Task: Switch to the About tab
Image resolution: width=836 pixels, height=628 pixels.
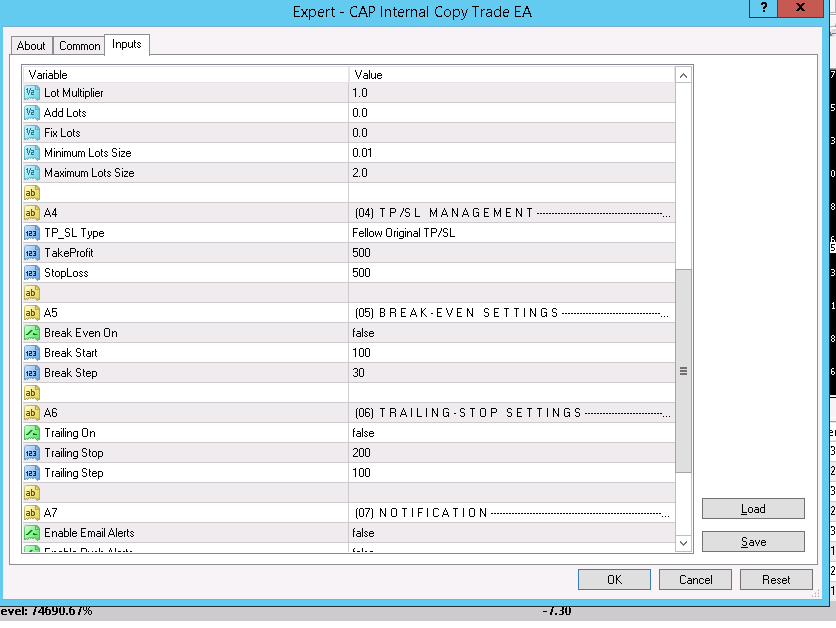Action: coord(31,46)
